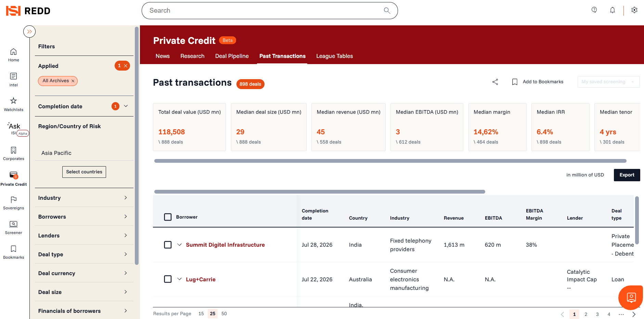Open the support chat floating button
This screenshot has width=644, height=319.
[x=631, y=297]
